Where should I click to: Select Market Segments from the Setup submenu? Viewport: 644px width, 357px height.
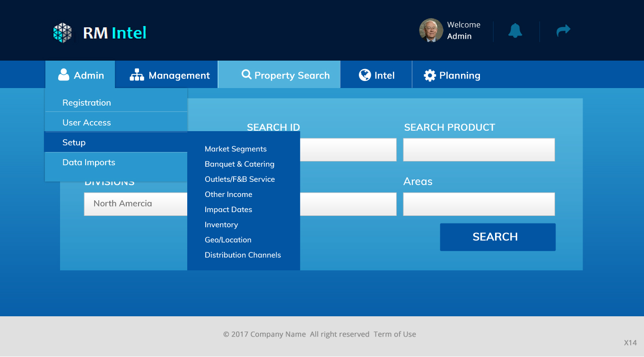click(x=235, y=149)
